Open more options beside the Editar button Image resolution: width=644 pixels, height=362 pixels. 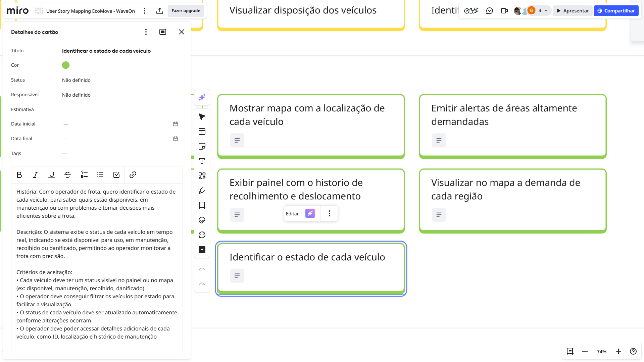click(329, 214)
